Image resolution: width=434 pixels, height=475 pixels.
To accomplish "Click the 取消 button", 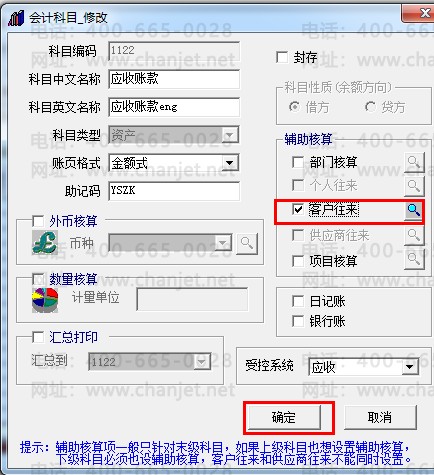I will click(380, 417).
